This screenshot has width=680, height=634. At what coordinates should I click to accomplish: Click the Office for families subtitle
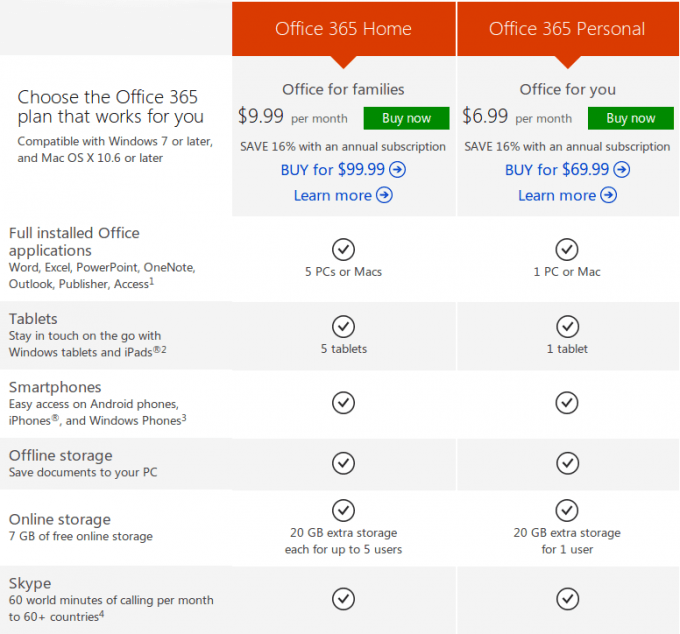pos(343,89)
